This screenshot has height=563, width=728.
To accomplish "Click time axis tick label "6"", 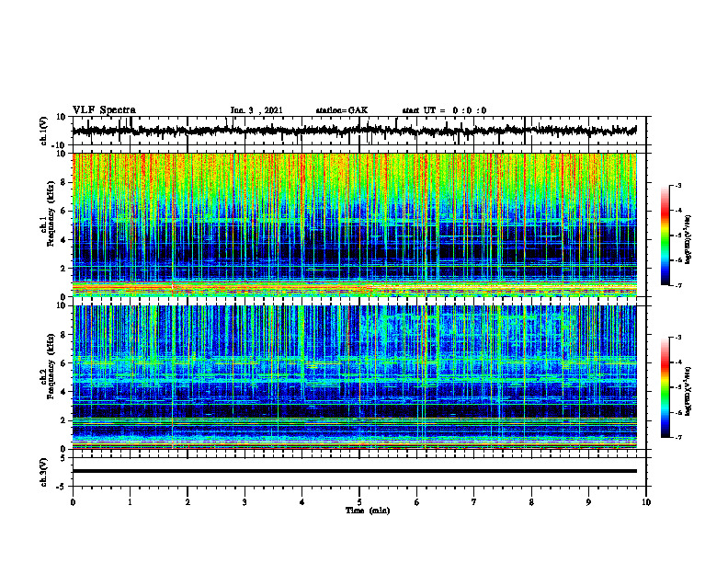I will 417,502.
